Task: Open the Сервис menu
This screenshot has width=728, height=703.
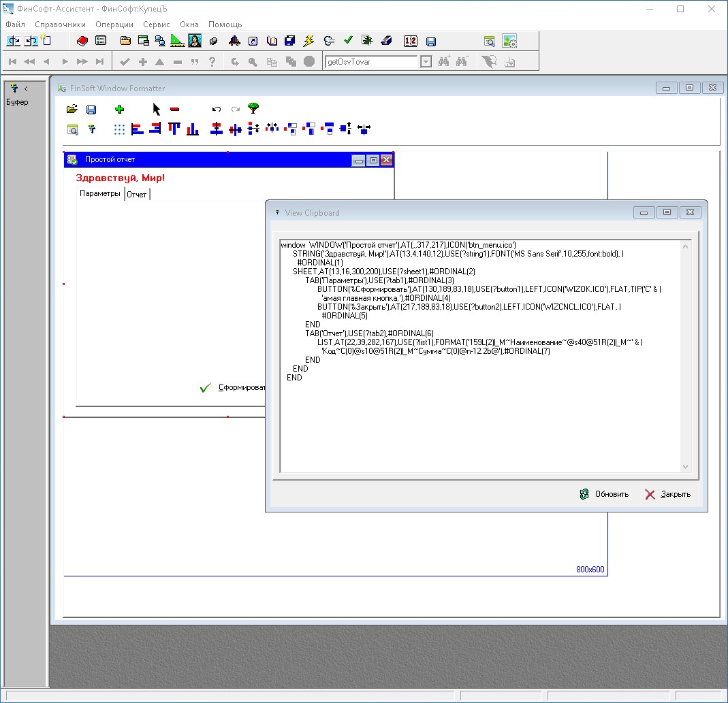Action: tap(157, 24)
